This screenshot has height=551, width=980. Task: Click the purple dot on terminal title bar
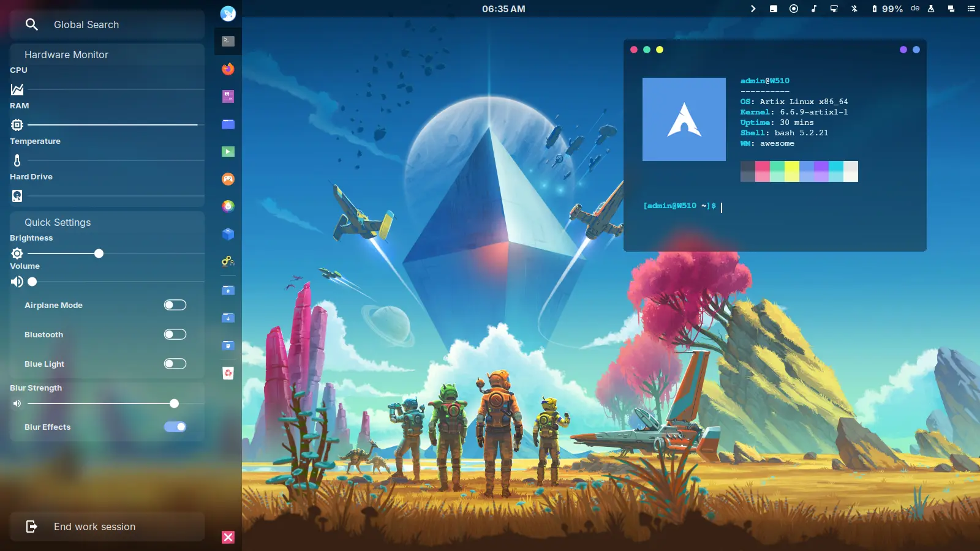click(903, 50)
